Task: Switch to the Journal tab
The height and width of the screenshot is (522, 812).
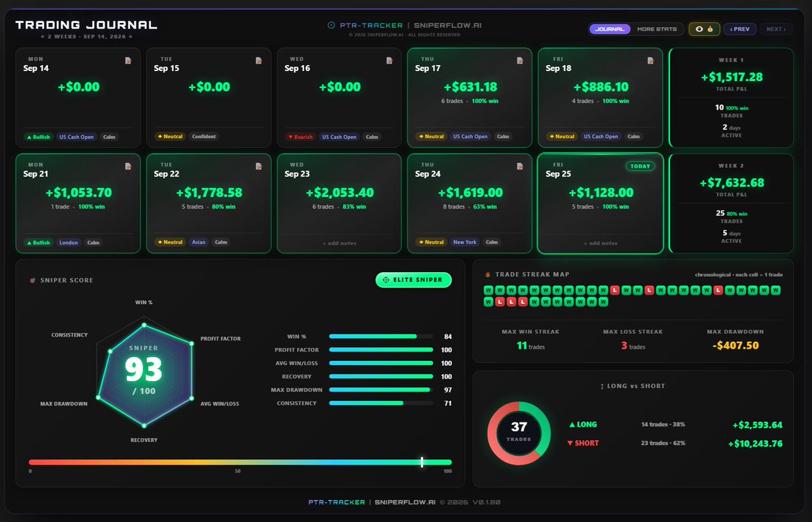Action: 610,29
